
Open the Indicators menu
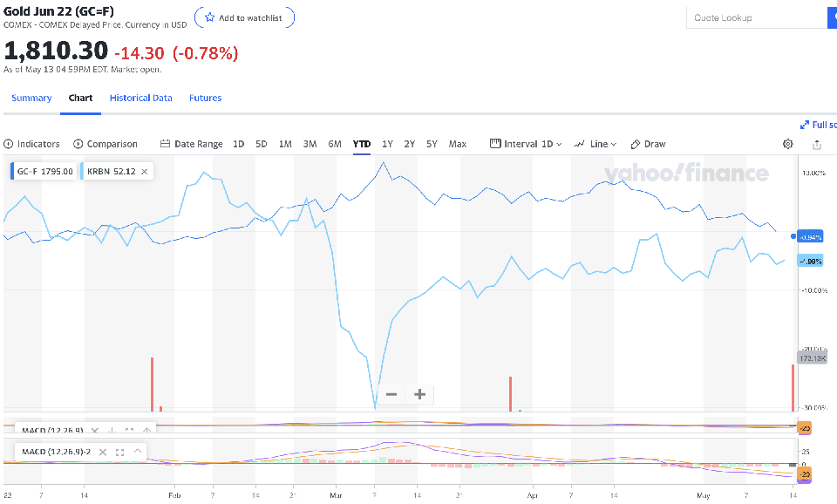tap(31, 144)
